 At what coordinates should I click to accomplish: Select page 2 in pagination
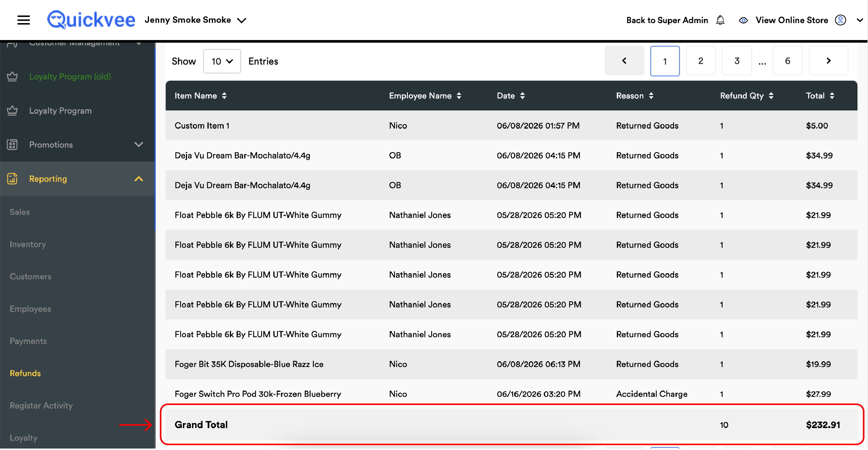(701, 61)
